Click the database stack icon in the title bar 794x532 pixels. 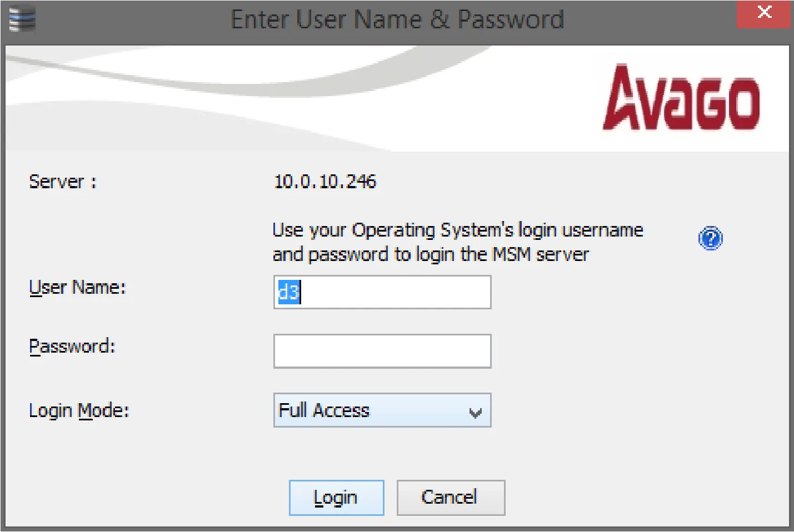coord(21,18)
